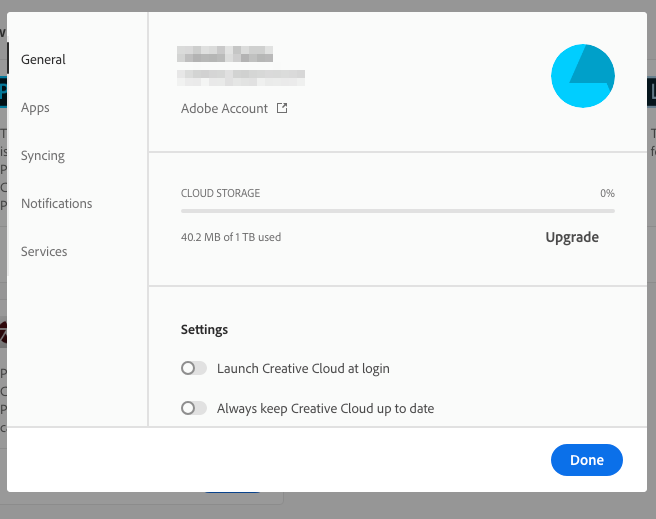Toggle Always keep Creative Cloud up to date

[193, 408]
